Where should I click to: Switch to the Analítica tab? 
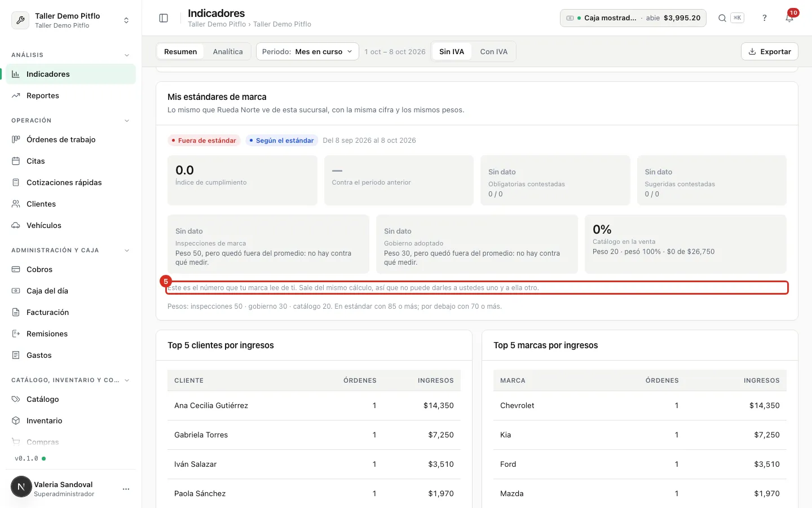[x=228, y=51]
